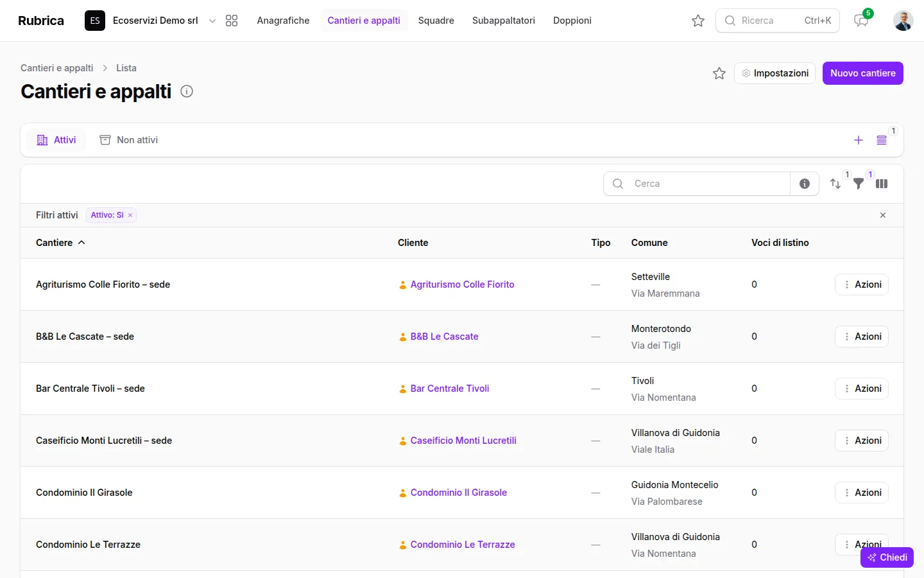Viewport: 924px width, 578px height.
Task: Click the star favorites icon in top navbar
Action: [698, 21]
